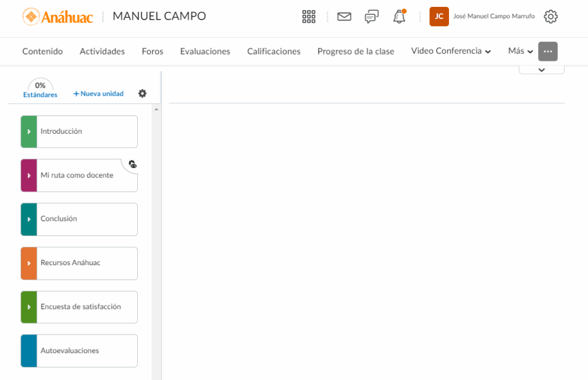
Task: Expand the collapsed panel chevron at top right
Action: click(541, 69)
